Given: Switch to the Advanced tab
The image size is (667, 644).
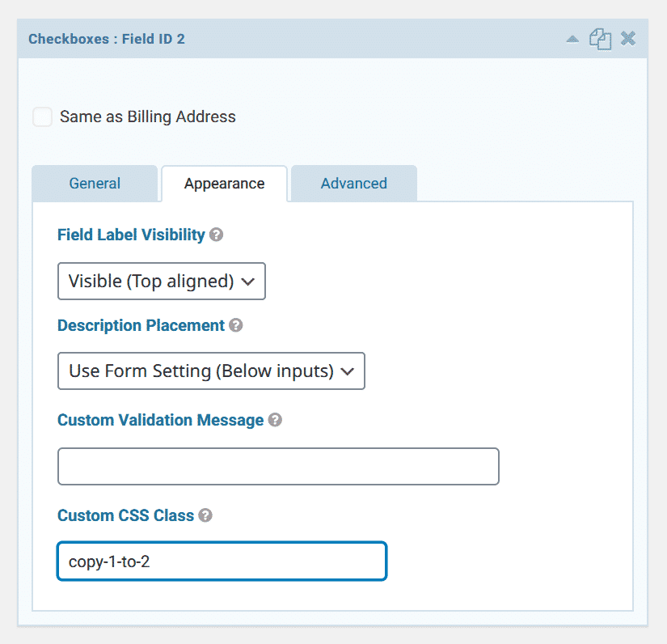Looking at the screenshot, I should click(x=354, y=184).
